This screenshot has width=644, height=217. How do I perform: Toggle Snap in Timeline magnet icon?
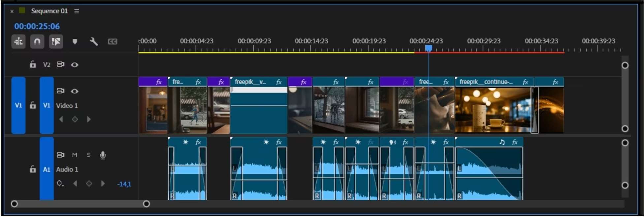coord(37,42)
